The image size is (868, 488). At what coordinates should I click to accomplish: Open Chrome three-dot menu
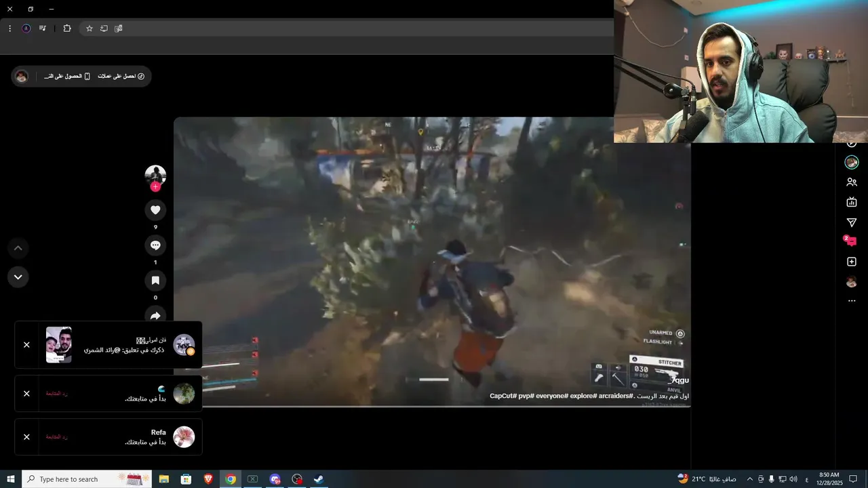click(9, 28)
